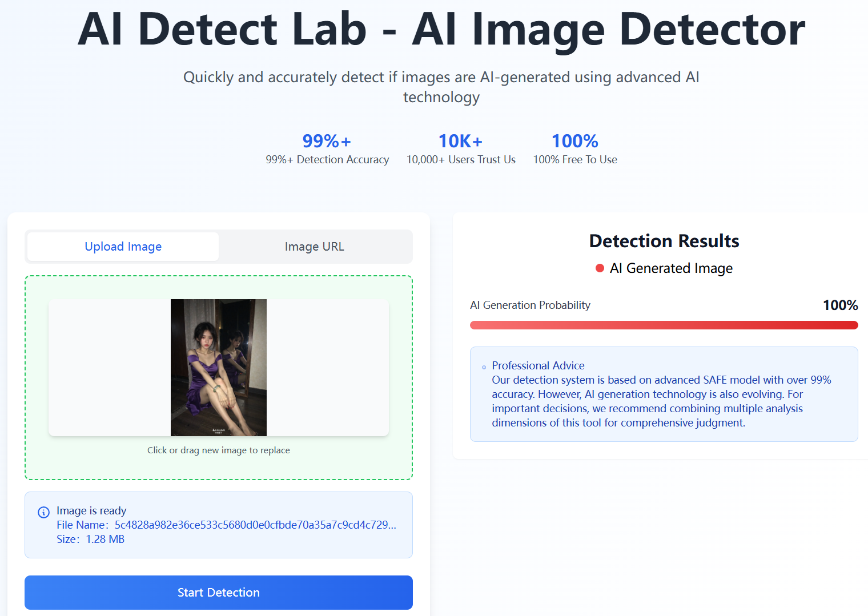The width and height of the screenshot is (868, 616).
Task: Click the Image is ready notice panel
Action: coord(218,525)
